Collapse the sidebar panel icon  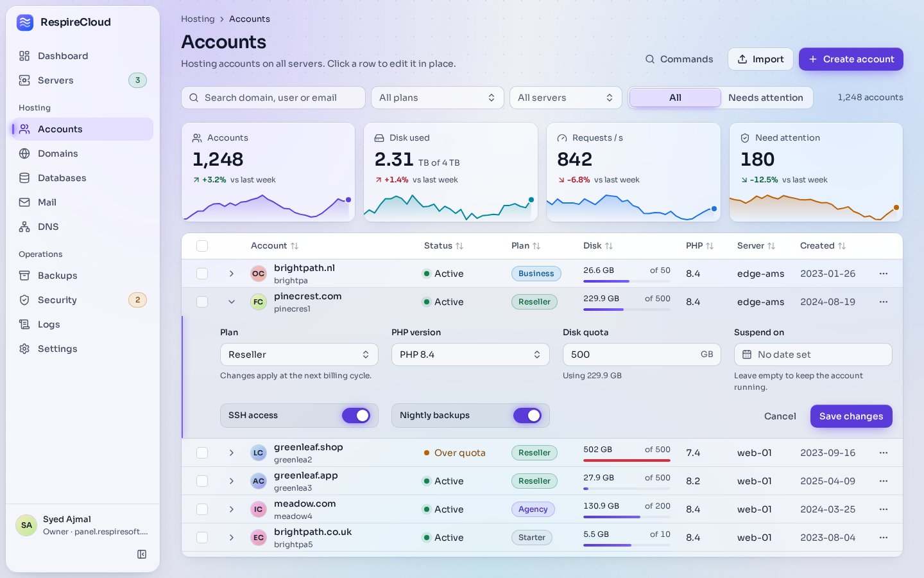click(x=142, y=554)
